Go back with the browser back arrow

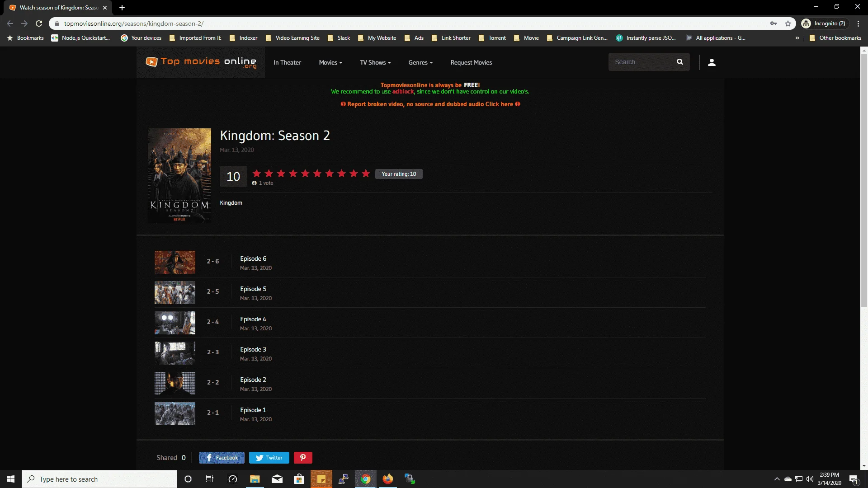(x=10, y=23)
